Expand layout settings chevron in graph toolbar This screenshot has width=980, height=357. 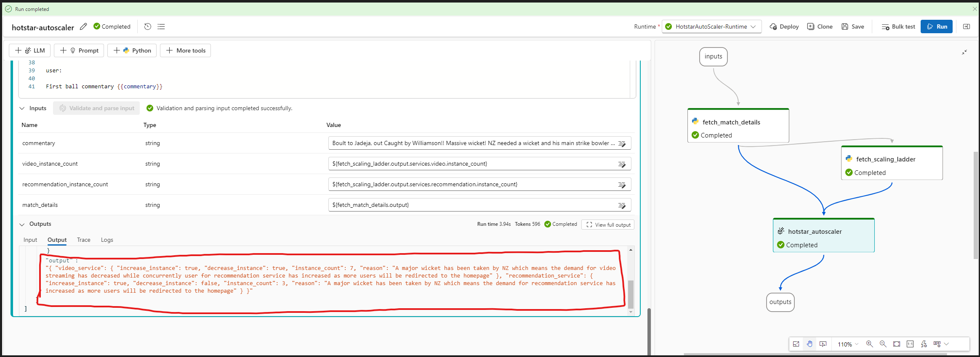point(947,344)
